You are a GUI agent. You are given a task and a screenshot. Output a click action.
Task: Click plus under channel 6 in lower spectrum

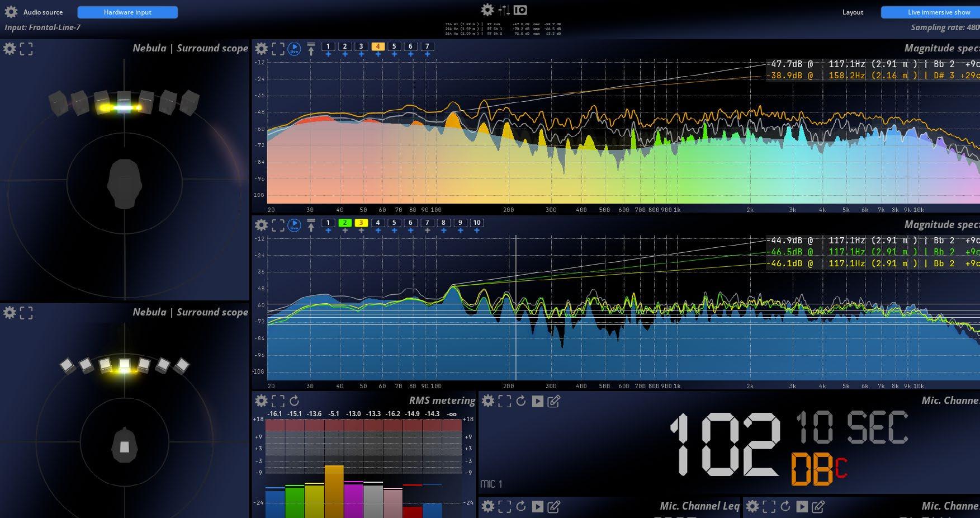411,230
